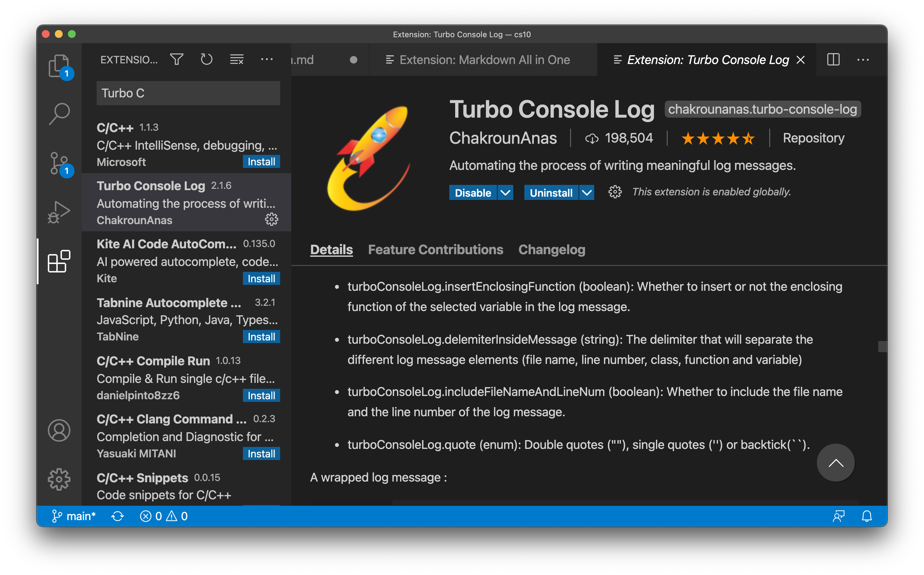Click the Turbo Console Log rocket logo
Screen dimensions: 924x575
(369, 158)
